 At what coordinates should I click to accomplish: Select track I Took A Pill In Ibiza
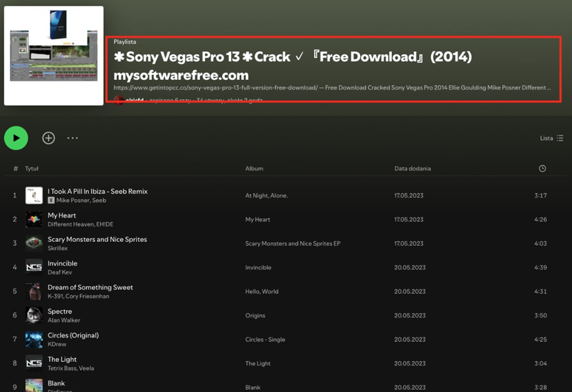tap(97, 192)
